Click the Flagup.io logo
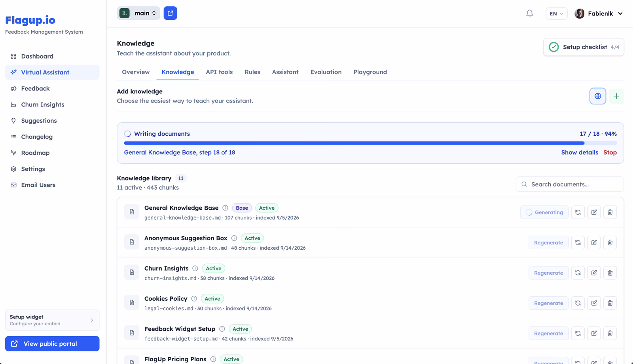Viewport: 633px width, 364px height. 30,20
